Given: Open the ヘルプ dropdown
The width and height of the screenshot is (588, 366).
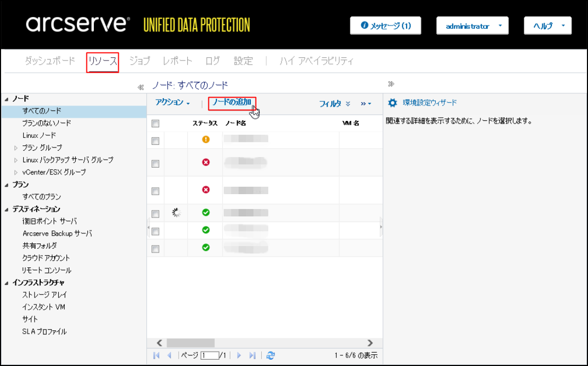Looking at the screenshot, I should (x=548, y=26).
